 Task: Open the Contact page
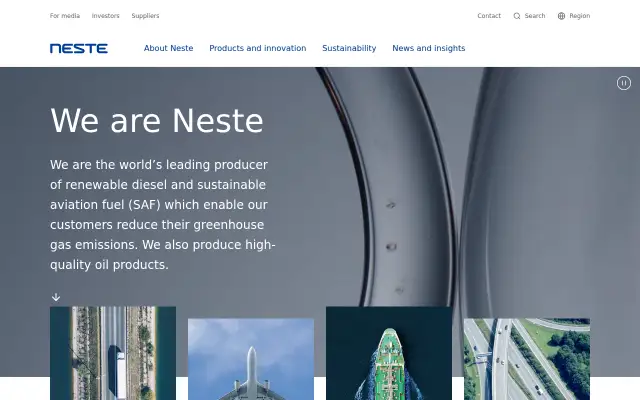click(x=489, y=16)
